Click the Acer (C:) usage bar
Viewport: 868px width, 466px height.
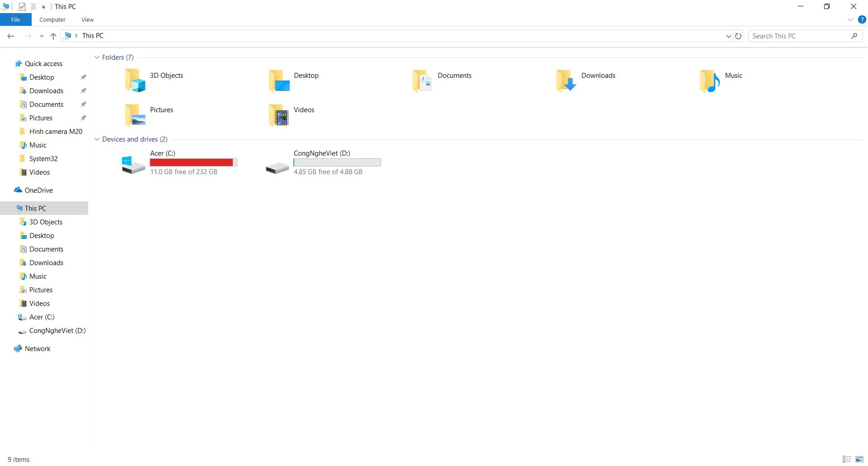pos(193,162)
